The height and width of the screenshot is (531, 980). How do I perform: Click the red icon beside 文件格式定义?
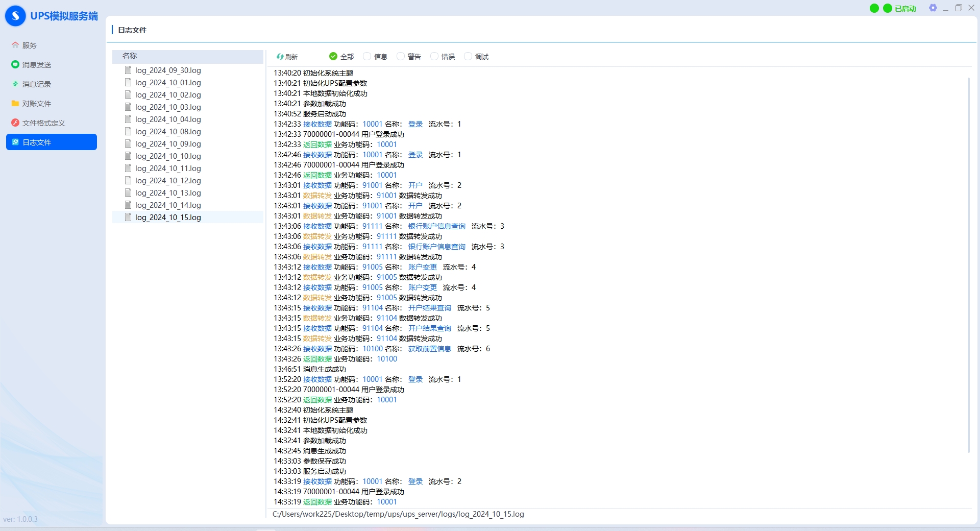(x=15, y=123)
